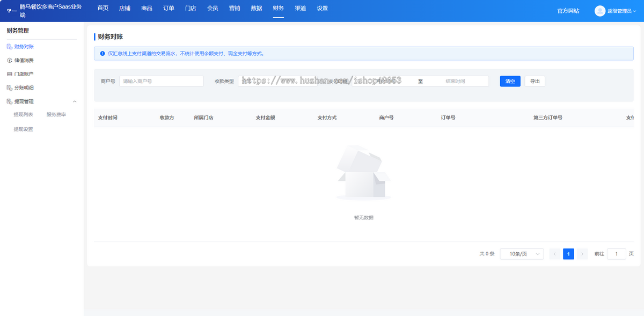This screenshot has width=644, height=316.
Task: Click the 腾马 logo icon
Action: (x=11, y=11)
